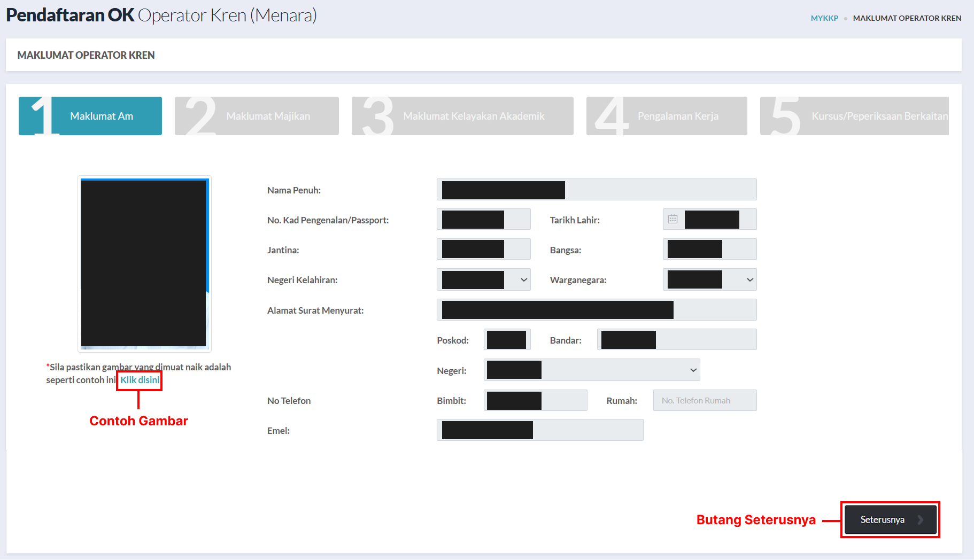Click the calendar icon beside Tarikh Lahir

[672, 219]
